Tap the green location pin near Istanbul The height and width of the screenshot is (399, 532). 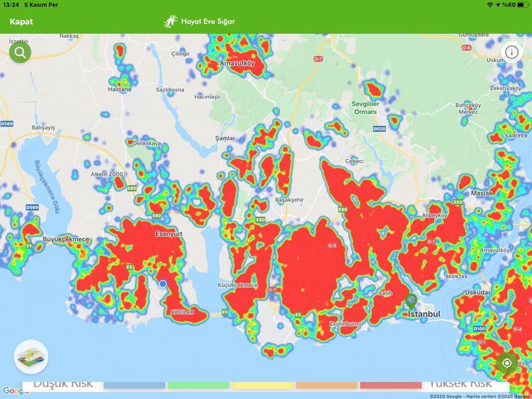click(x=411, y=301)
